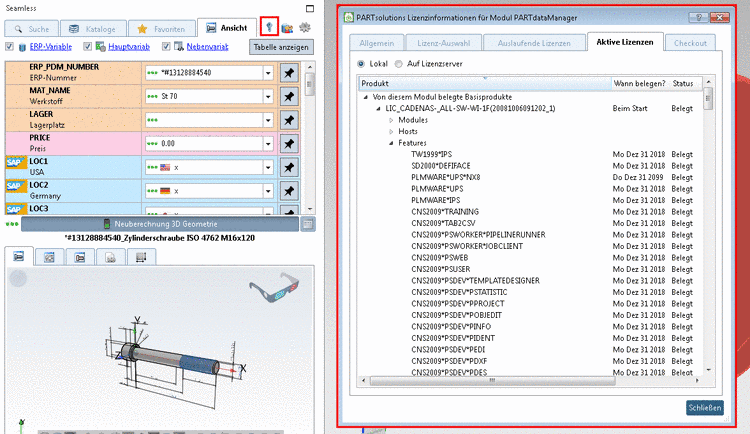Open the ERP_PDM_NUMBER value dropdown
The width and height of the screenshot is (750, 434).
(268, 73)
